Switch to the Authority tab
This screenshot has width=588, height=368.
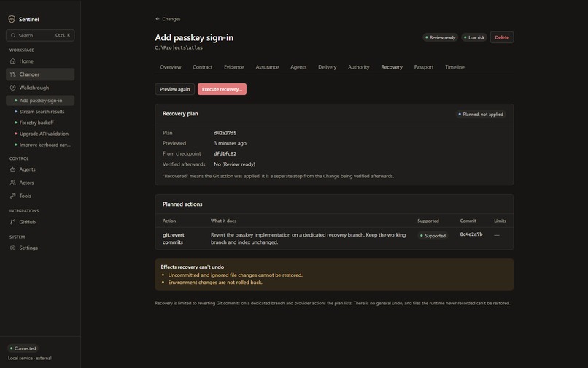click(x=358, y=67)
